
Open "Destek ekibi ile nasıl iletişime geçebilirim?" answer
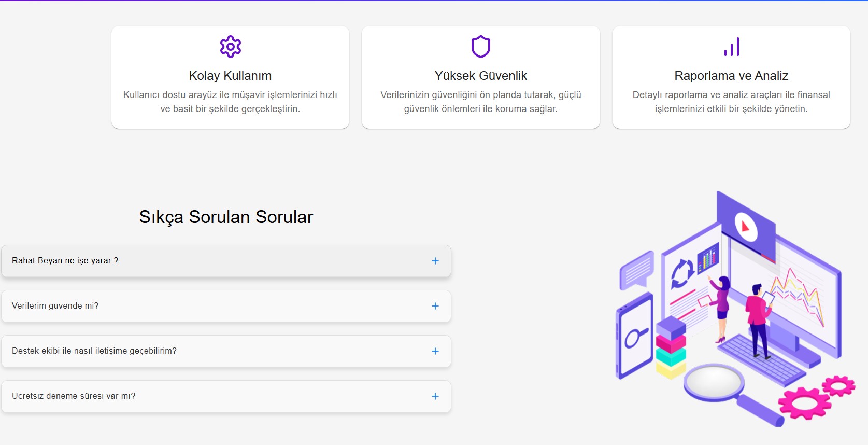click(94, 351)
